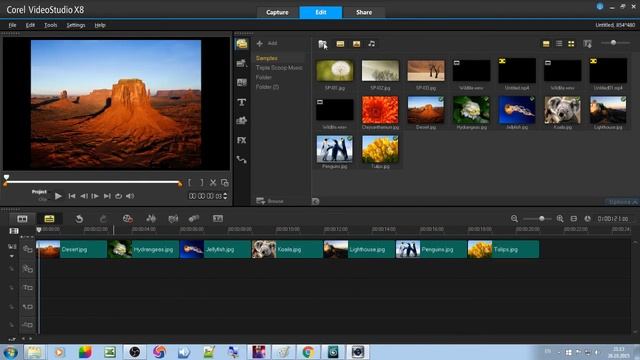640x360 pixels.
Task: Jump to start of preview
Action: point(72,196)
